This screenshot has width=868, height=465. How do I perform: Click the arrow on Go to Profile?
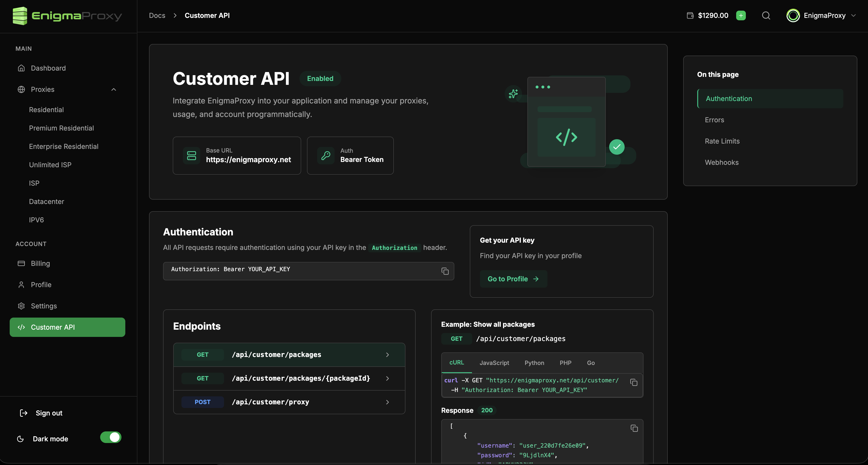pos(536,279)
